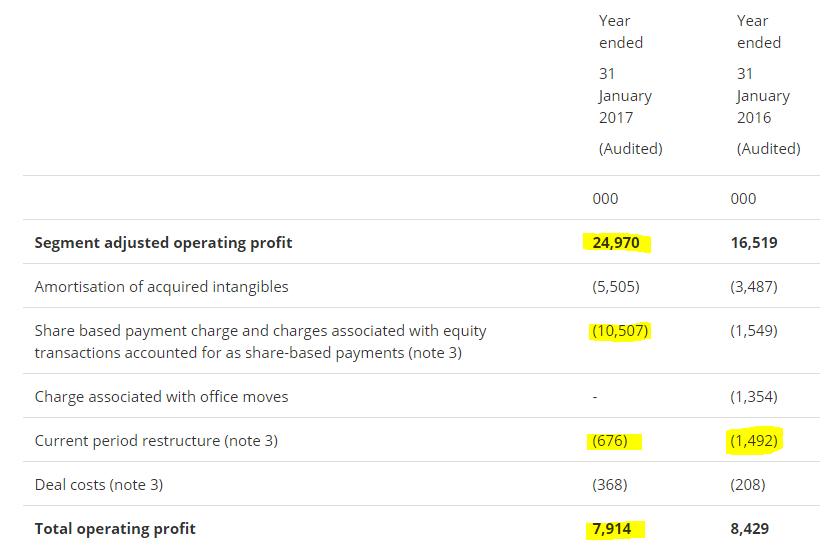Viewport: 824px width, 552px height.
Task: Select the Segment adjusted operating profit label
Action: pos(163,242)
